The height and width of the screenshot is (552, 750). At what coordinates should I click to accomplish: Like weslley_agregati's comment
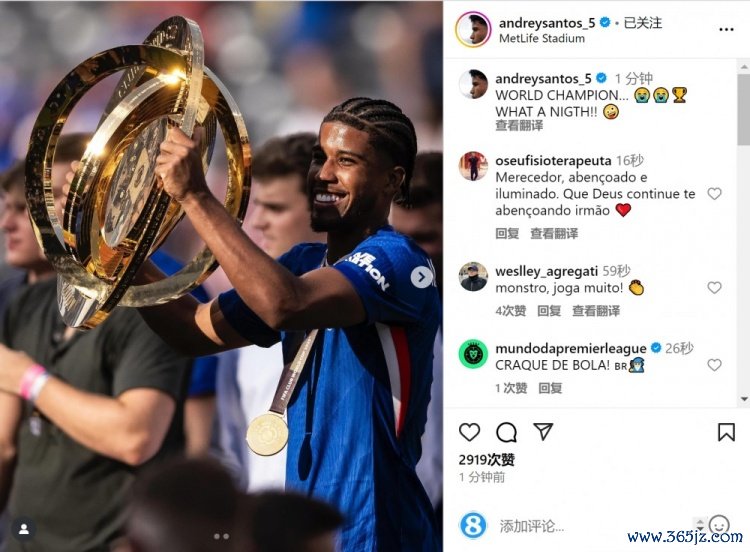tap(714, 287)
